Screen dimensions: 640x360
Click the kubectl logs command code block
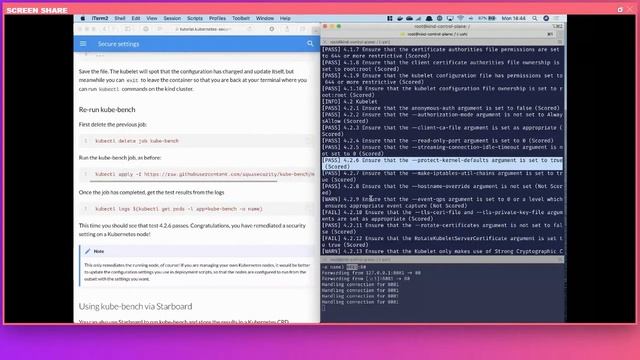coord(197,209)
